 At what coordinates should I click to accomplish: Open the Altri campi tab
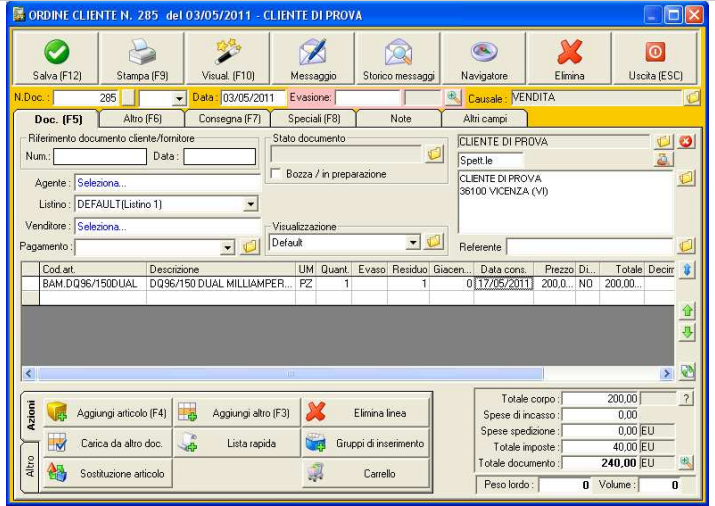pyautogui.click(x=485, y=119)
